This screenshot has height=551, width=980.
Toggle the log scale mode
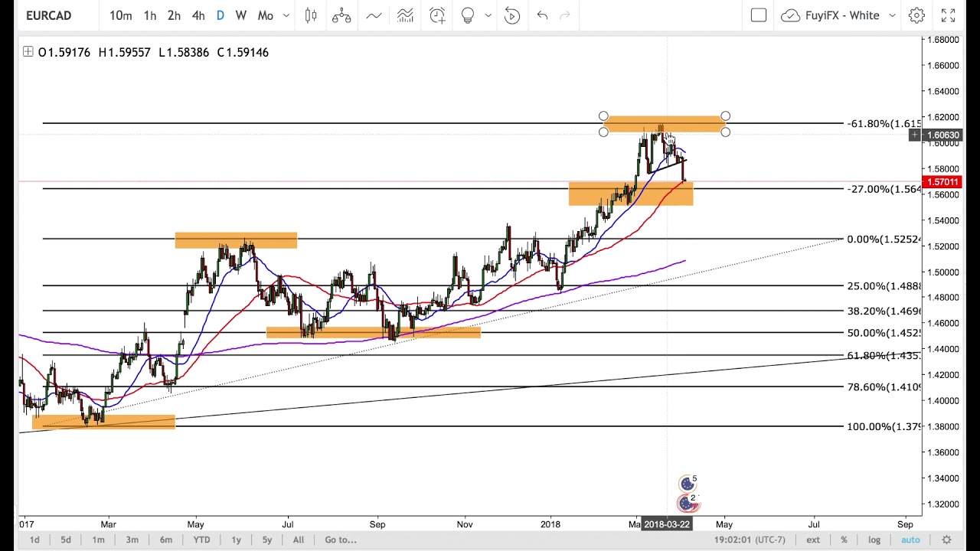coord(874,540)
